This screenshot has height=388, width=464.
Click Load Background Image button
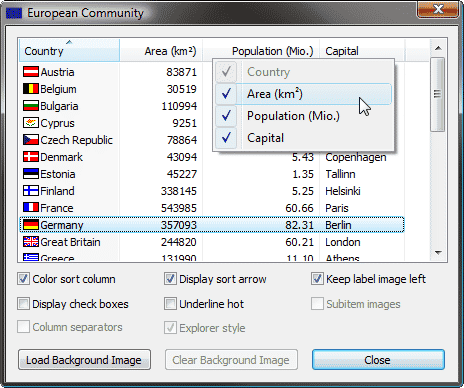[x=84, y=360]
